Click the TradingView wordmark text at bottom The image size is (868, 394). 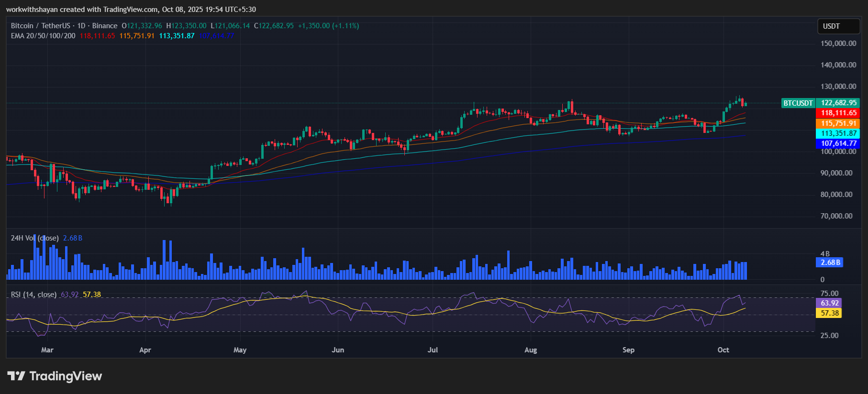[x=66, y=376]
